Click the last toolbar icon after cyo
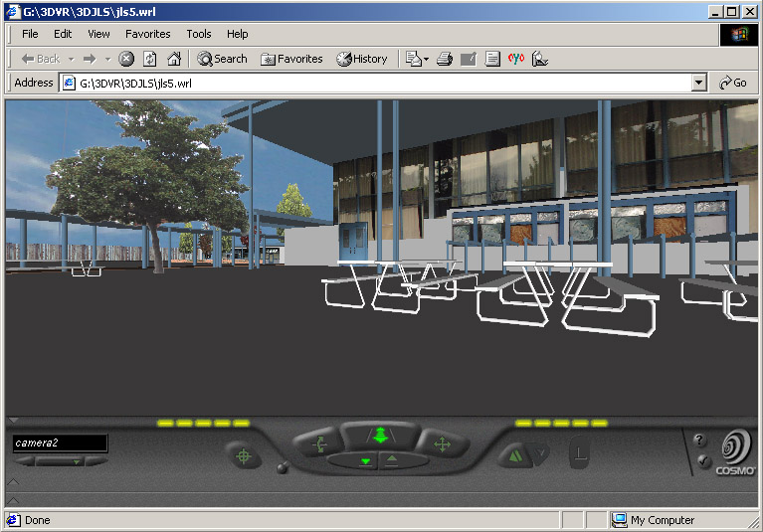This screenshot has width=763, height=532. 539,59
